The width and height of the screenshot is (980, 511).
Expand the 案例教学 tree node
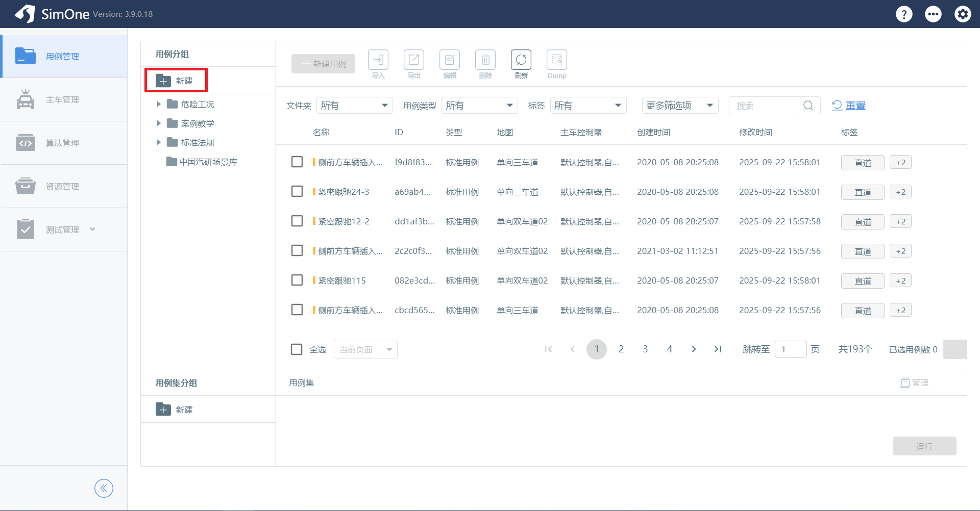(159, 123)
